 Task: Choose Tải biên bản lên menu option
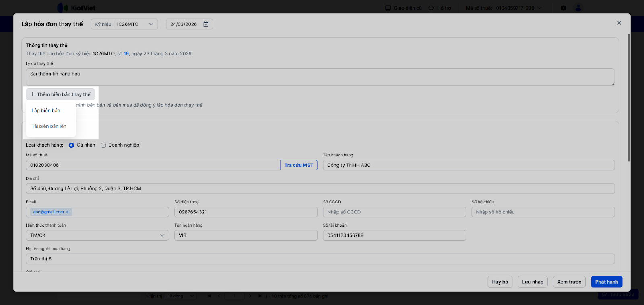49,126
